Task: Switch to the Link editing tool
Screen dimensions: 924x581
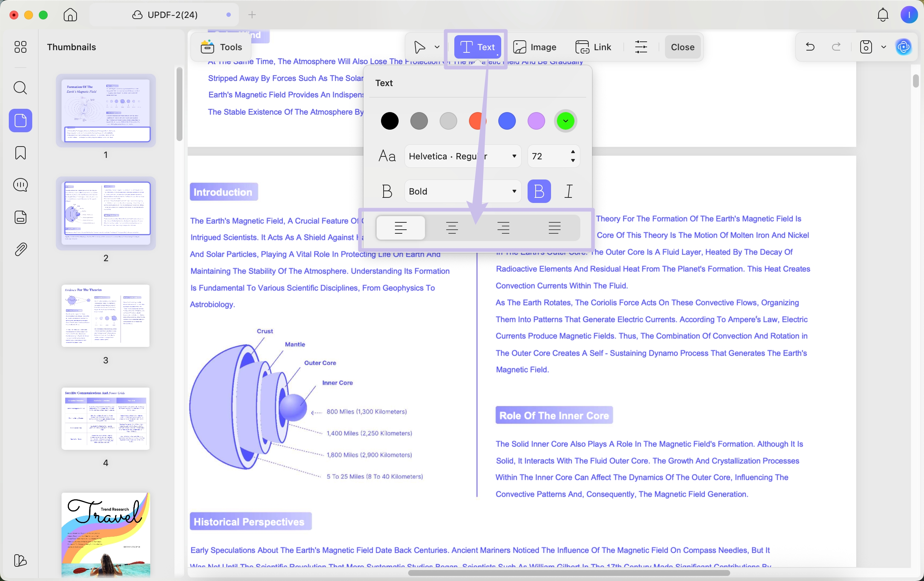Action: pos(593,47)
